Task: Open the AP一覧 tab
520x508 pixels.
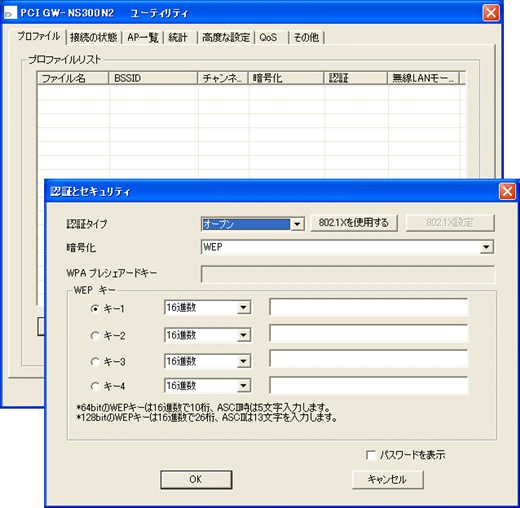Action: (x=143, y=37)
